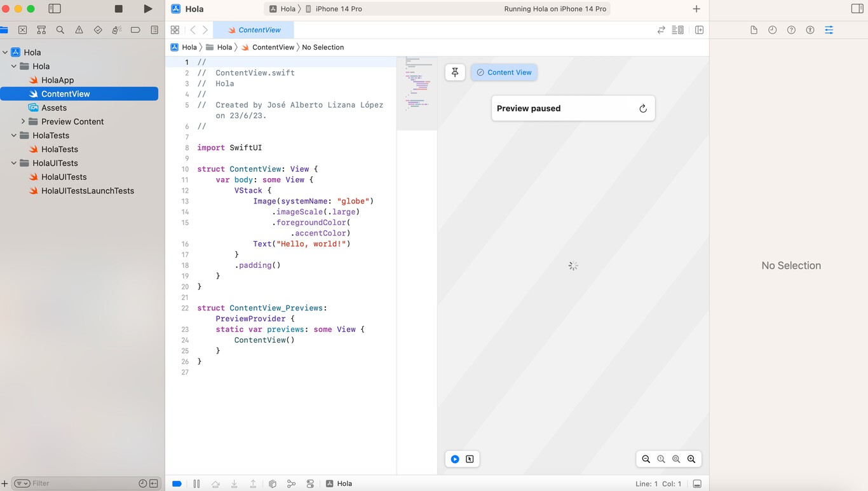The height and width of the screenshot is (491, 868).
Task: Show the Issue navigator warning icon
Action: [x=79, y=29]
